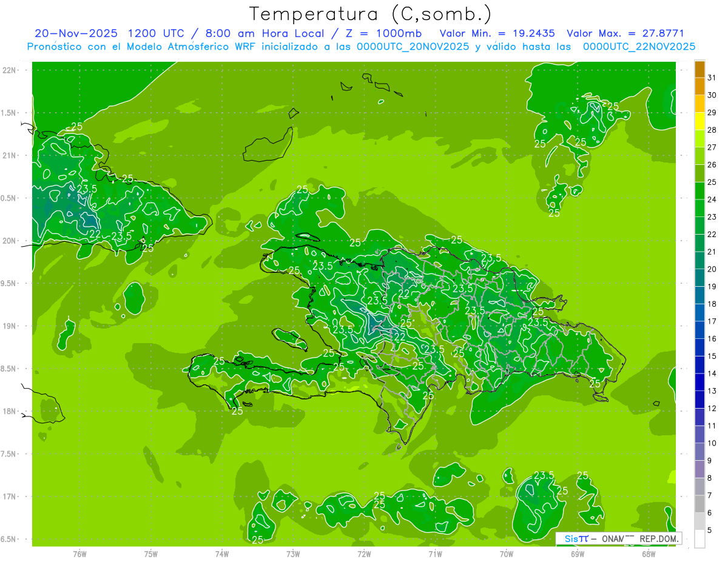Click the colorbar label 31
Image resolution: width=728 pixels, height=562 pixels.
712,78
